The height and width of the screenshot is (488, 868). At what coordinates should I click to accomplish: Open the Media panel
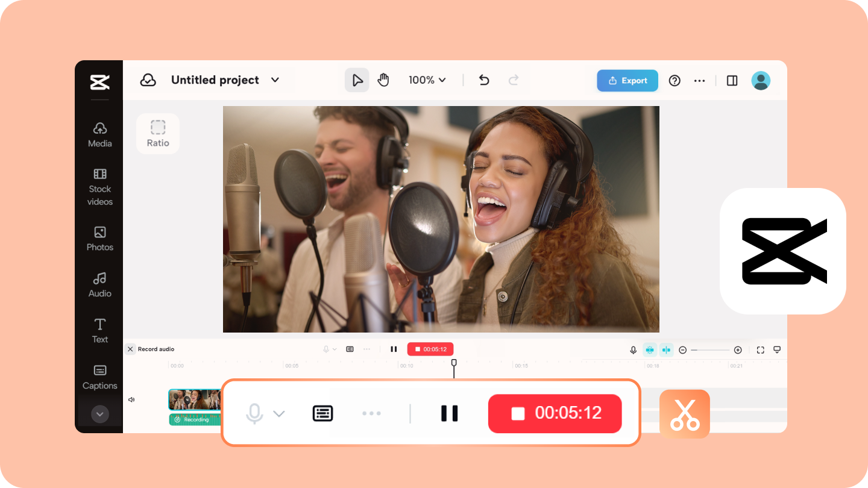[99, 134]
